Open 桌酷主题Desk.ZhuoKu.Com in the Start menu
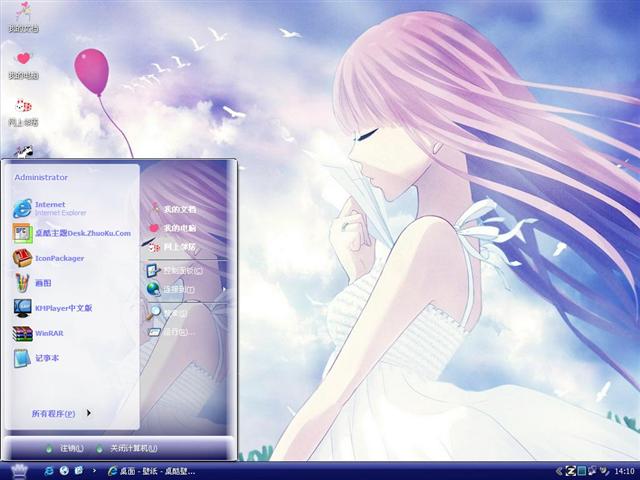Screen dimensions: 640x480 [x=71, y=233]
